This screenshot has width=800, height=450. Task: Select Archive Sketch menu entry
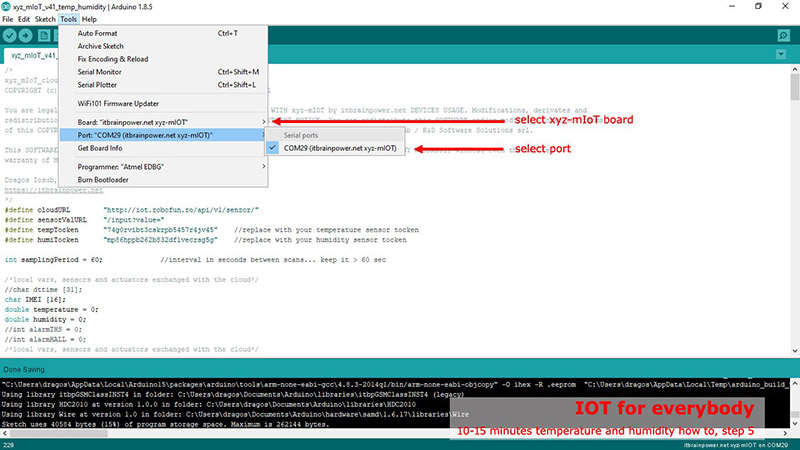pyautogui.click(x=163, y=46)
